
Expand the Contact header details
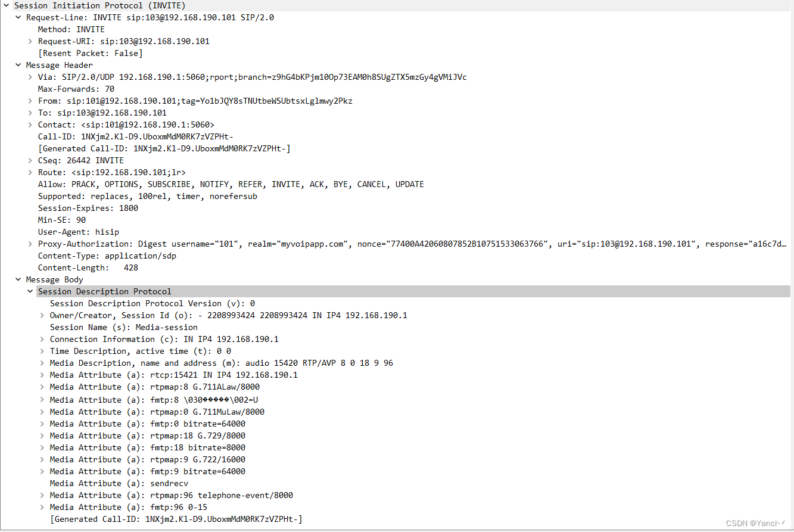pos(29,125)
